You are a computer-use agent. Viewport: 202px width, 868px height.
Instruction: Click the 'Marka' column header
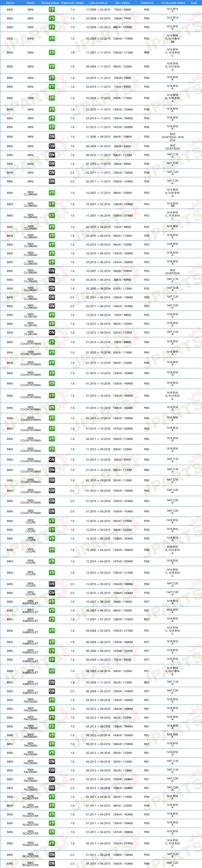pyautogui.click(x=10, y=3)
